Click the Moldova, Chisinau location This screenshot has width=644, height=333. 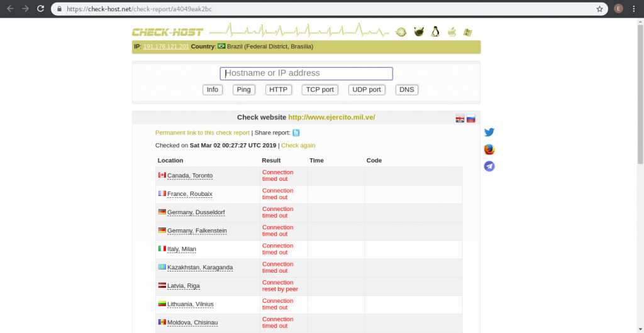coord(191,322)
